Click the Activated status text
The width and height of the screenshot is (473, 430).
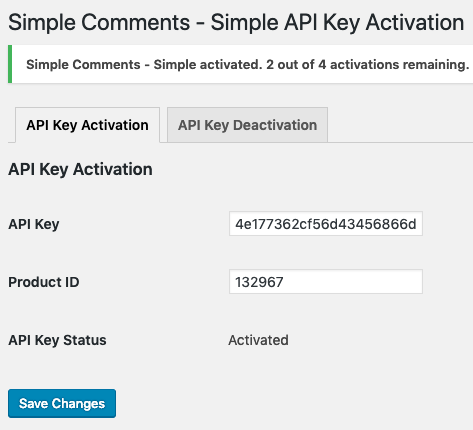[258, 340]
